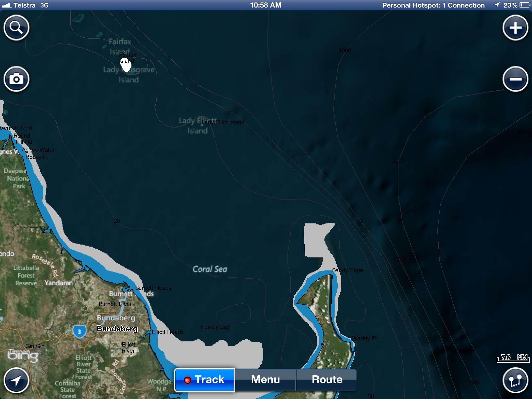Tap the Highway 3 shield marker

pos(79,332)
